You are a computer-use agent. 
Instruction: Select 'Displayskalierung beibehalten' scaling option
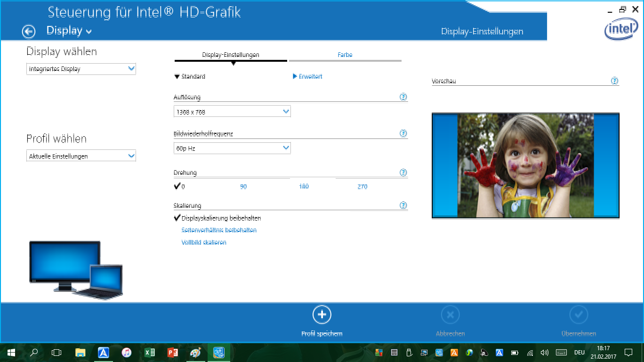click(217, 218)
